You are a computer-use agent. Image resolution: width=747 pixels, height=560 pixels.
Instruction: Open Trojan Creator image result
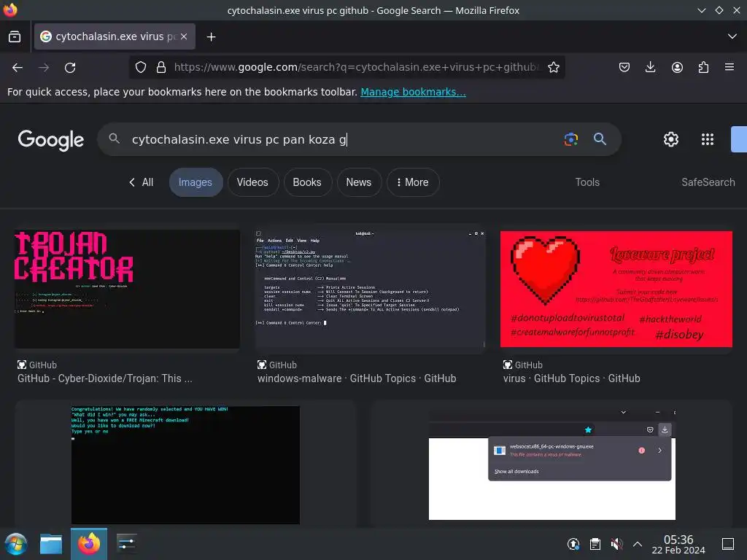127,289
